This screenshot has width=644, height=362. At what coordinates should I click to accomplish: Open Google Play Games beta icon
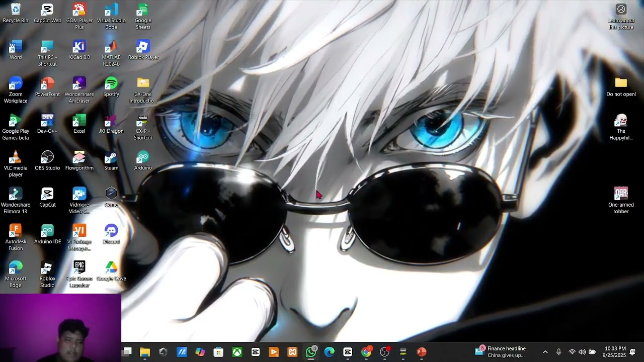point(16,127)
